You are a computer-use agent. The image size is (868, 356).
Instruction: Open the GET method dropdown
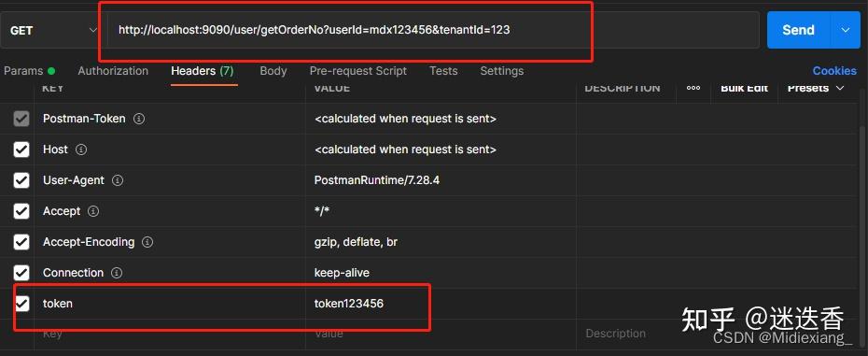click(50, 30)
